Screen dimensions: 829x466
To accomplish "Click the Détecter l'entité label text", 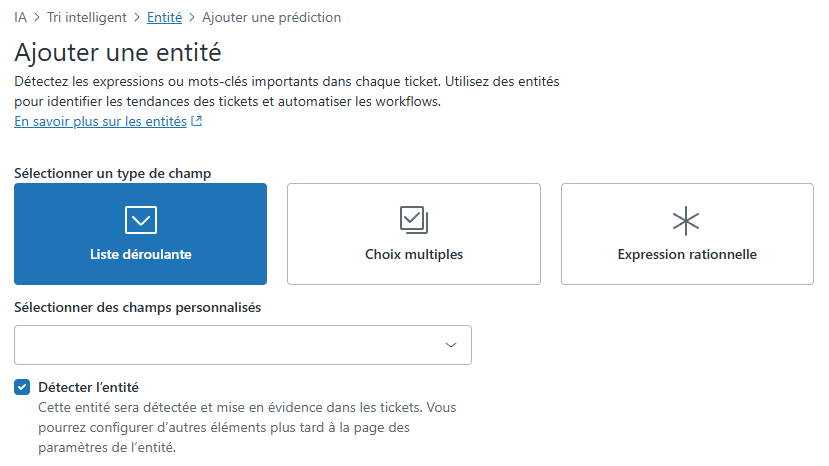I will point(88,387).
